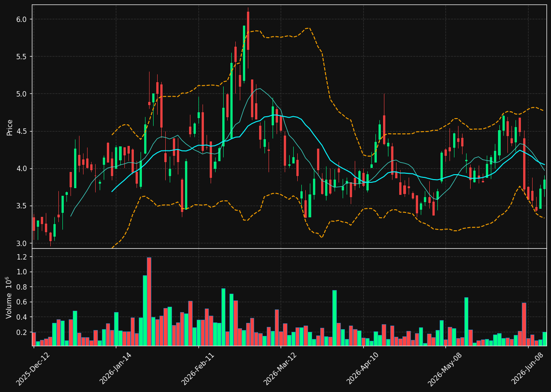Click the 0.6 volume tick label
The width and height of the screenshot is (551, 392).
point(22,302)
